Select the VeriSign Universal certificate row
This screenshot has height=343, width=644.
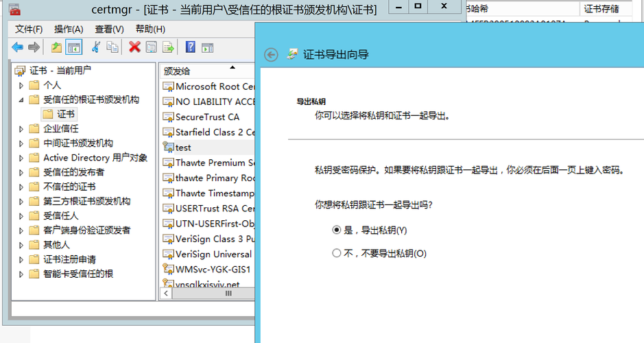(x=208, y=254)
